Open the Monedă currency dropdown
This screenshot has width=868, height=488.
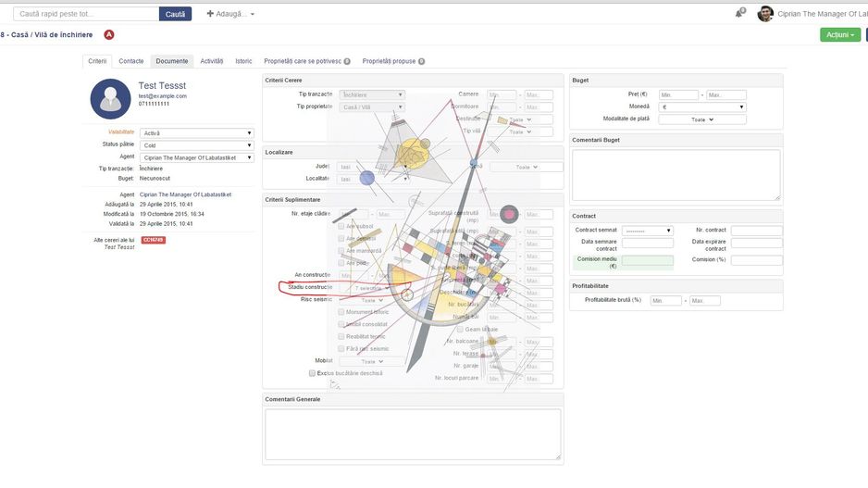(702, 107)
